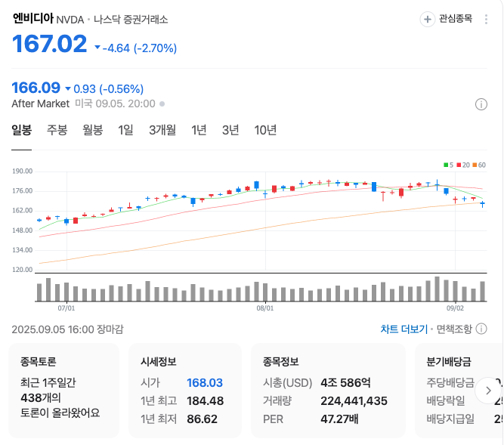Screen dimensions: 504x445
Task: Click the 08/01 date label on chart axis
Action: 265,308
